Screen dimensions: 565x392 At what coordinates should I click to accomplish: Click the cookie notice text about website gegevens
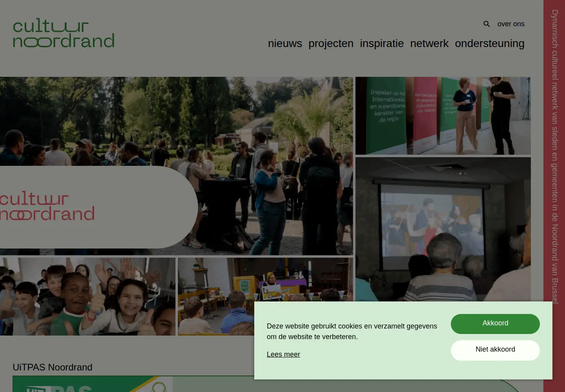click(x=352, y=331)
